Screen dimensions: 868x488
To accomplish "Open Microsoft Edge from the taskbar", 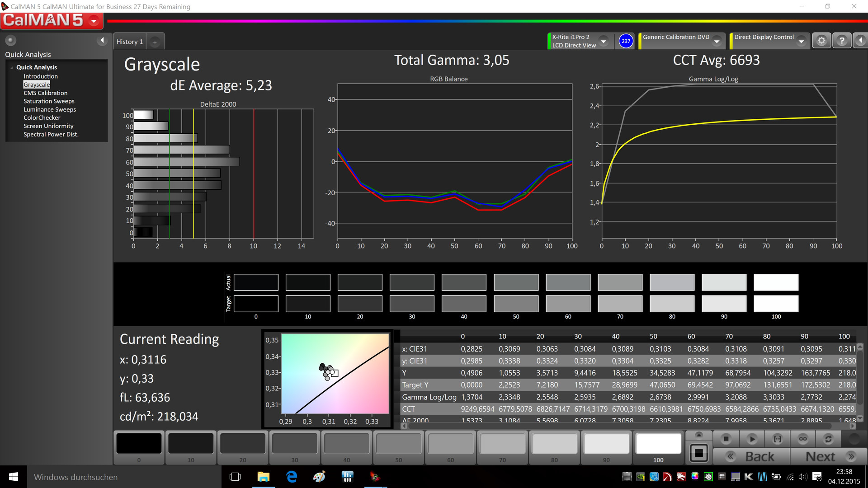I will pyautogui.click(x=292, y=477).
